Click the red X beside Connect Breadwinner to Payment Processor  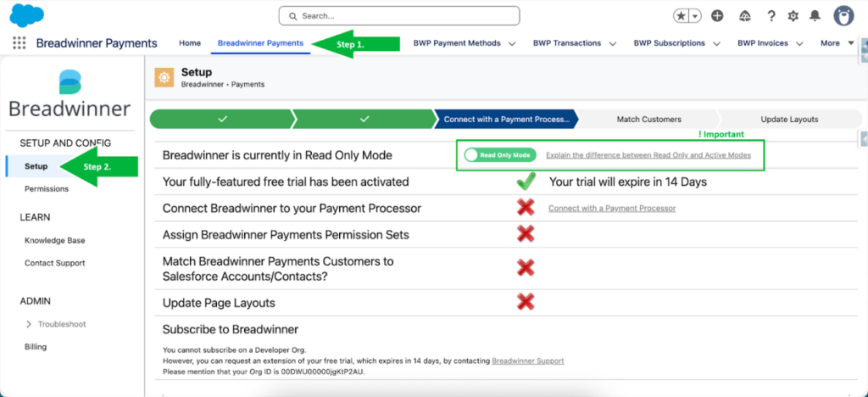coord(526,208)
